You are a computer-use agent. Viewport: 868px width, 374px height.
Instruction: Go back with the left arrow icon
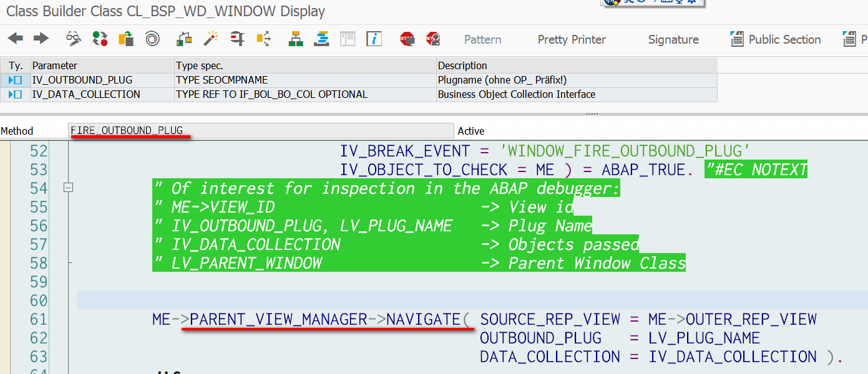[x=15, y=39]
